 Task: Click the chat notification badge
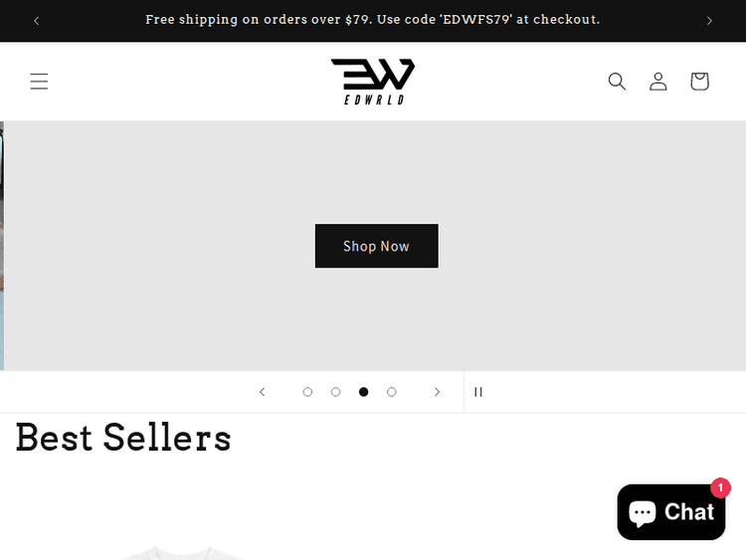(720, 488)
